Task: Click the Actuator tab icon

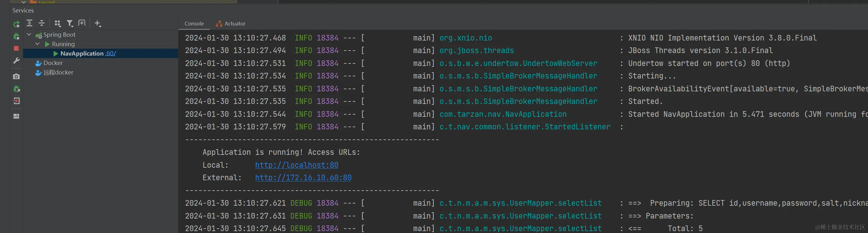Action: click(x=219, y=24)
